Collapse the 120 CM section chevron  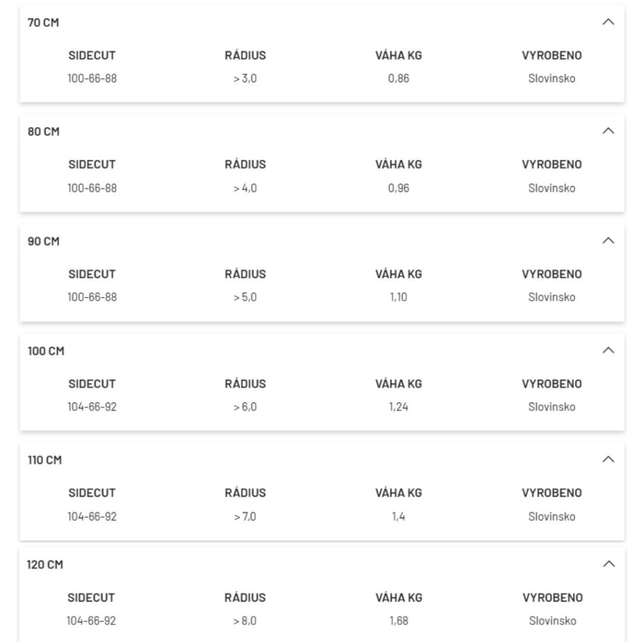[608, 565]
